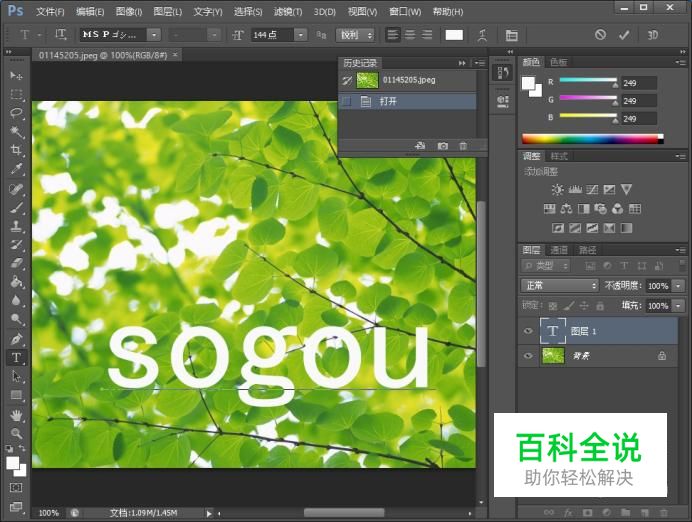The height and width of the screenshot is (522, 692).
Task: Toggle lock image pixels brush icon
Action: [x=569, y=305]
